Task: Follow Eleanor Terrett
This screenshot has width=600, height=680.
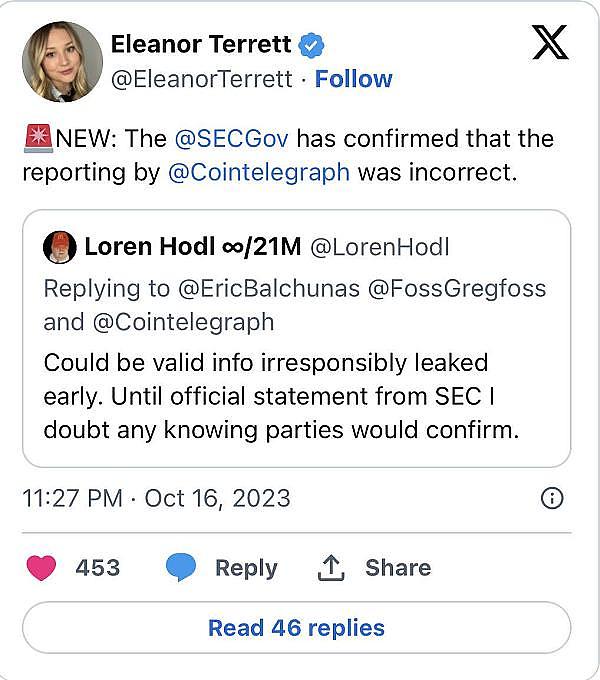Action: click(x=353, y=79)
